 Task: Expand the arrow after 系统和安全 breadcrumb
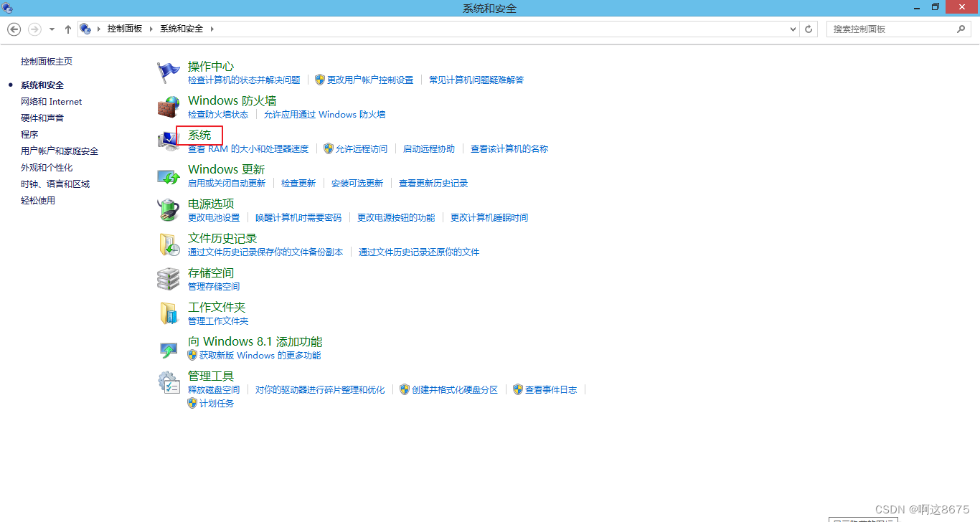coord(212,29)
